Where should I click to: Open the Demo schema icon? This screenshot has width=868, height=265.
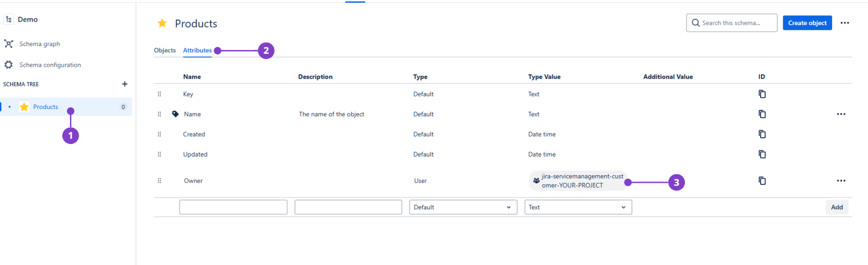coord(9,19)
